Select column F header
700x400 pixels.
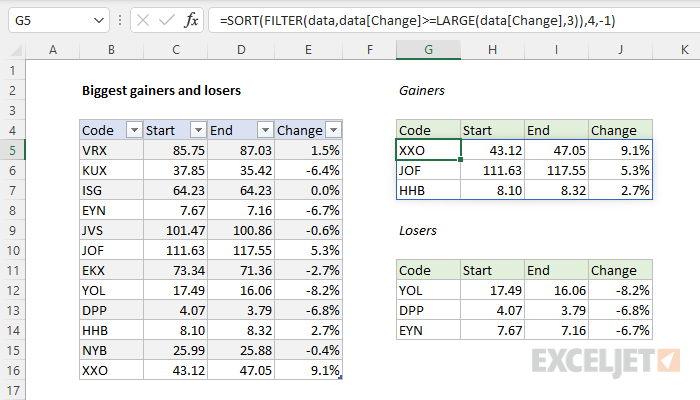click(x=370, y=50)
